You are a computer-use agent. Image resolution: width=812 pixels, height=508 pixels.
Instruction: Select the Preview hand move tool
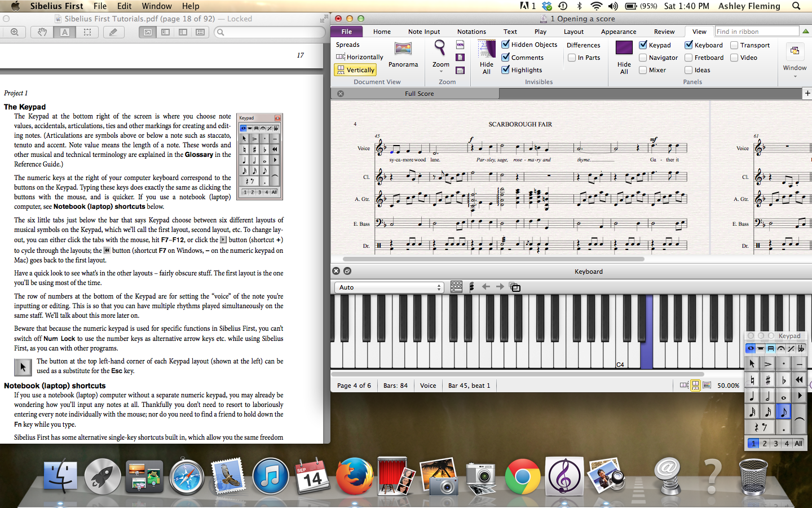click(42, 32)
